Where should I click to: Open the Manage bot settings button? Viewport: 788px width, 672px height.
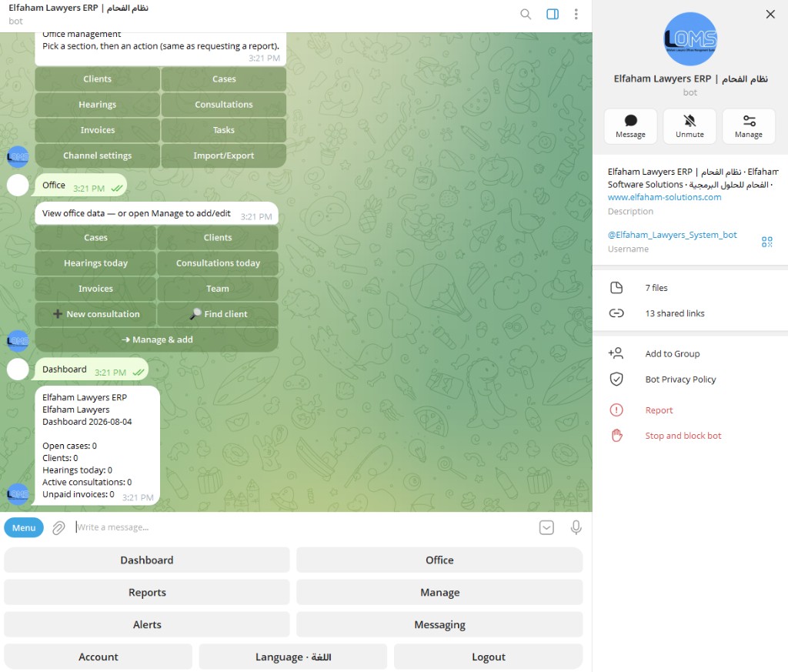(748, 126)
